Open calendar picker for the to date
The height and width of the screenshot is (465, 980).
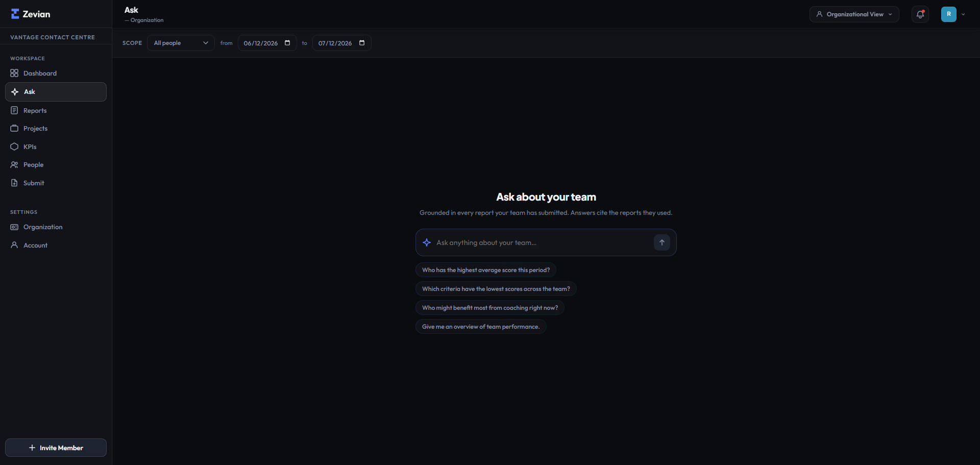pos(362,43)
